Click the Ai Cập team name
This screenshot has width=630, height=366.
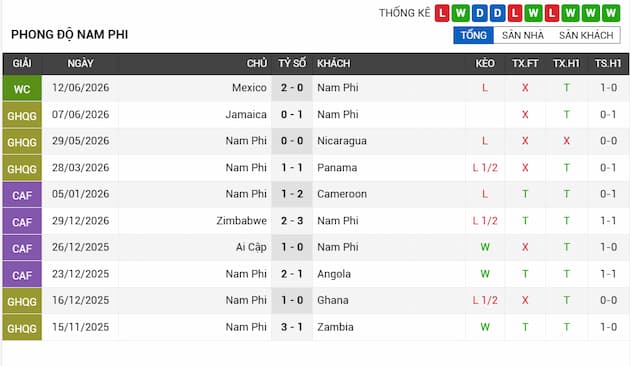(251, 247)
